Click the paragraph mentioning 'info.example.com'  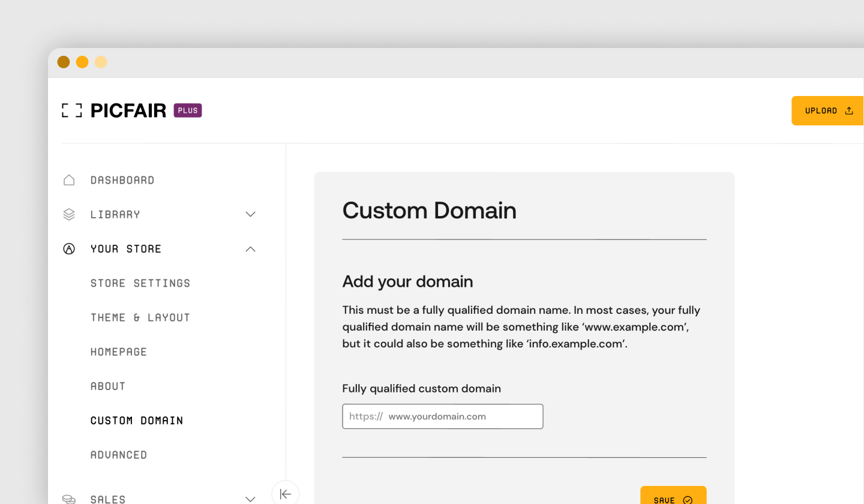click(x=521, y=328)
